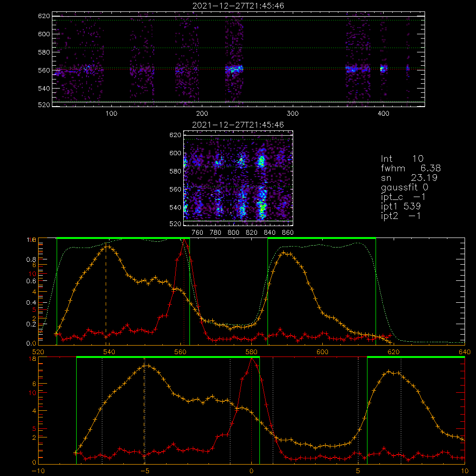Click y-axis label 600 of the small image

click(x=175, y=153)
